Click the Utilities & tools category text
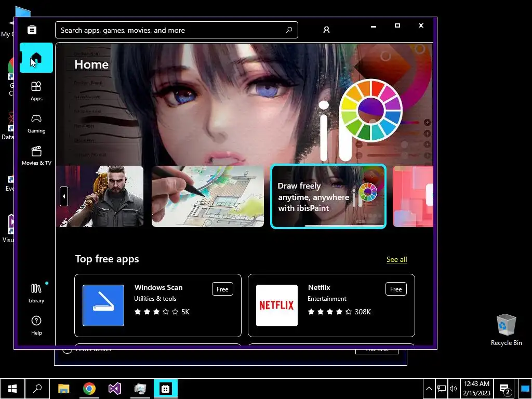 click(155, 299)
